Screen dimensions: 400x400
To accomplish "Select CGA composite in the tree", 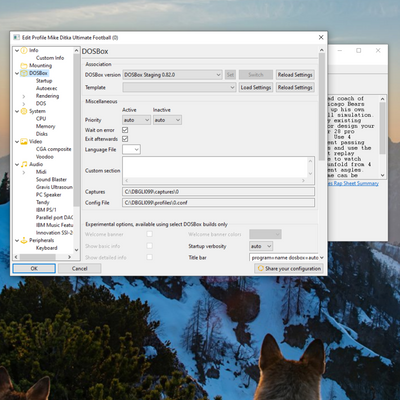I will [x=53, y=149].
